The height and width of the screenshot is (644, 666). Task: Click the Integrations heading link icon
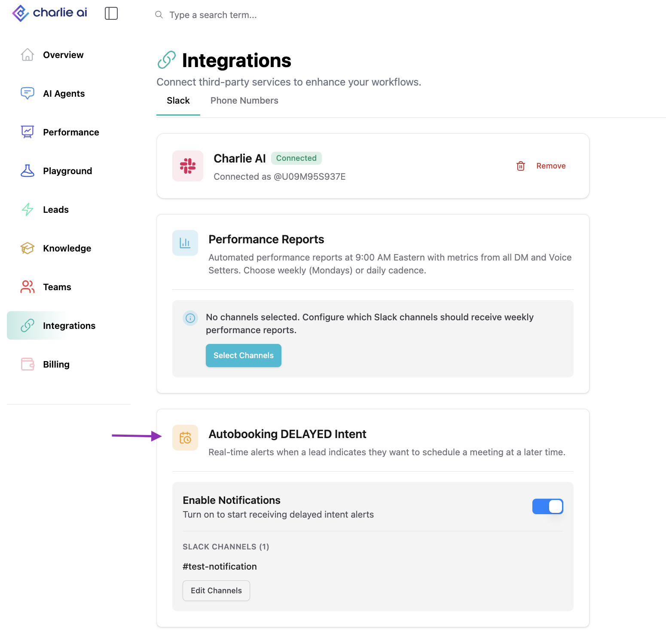click(x=167, y=60)
